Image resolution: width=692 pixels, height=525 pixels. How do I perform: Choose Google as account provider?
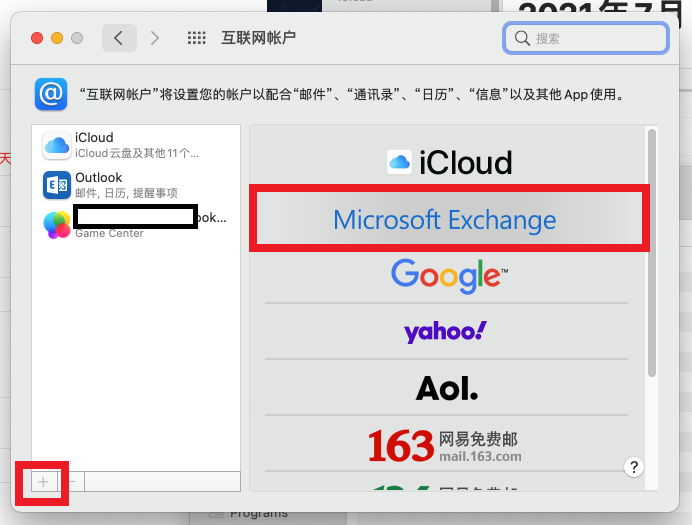click(x=449, y=275)
